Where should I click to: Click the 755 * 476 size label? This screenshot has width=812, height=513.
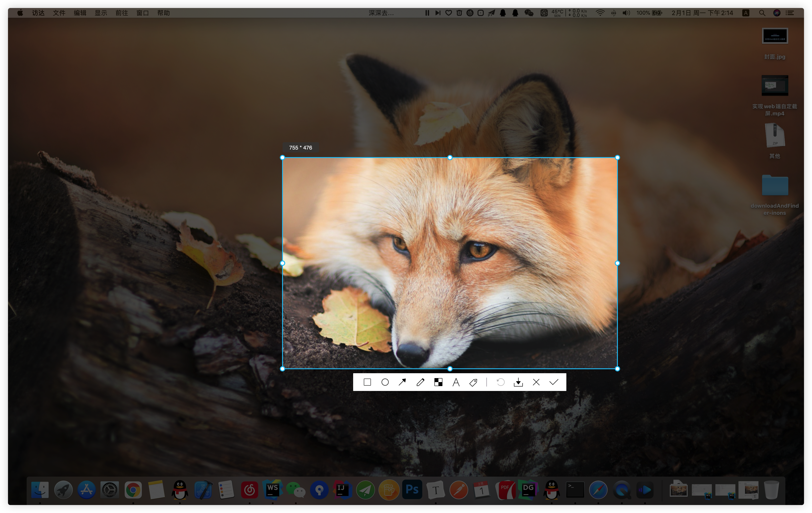(301, 148)
